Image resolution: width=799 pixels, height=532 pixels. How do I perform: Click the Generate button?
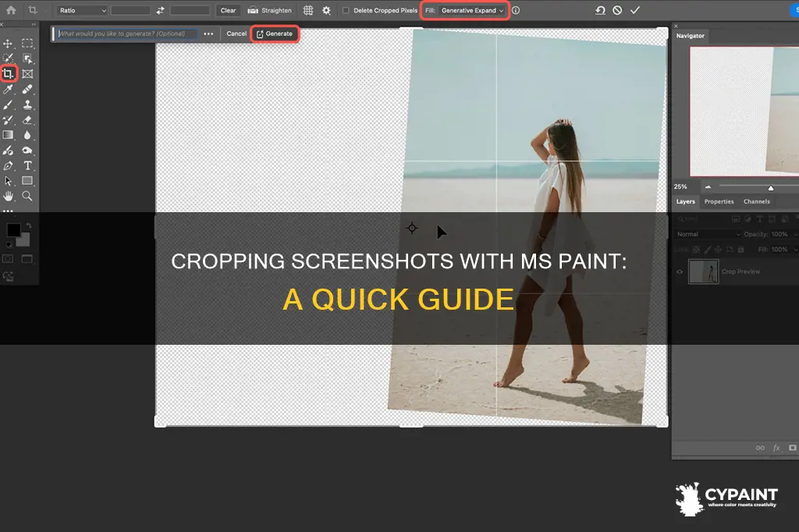(275, 34)
